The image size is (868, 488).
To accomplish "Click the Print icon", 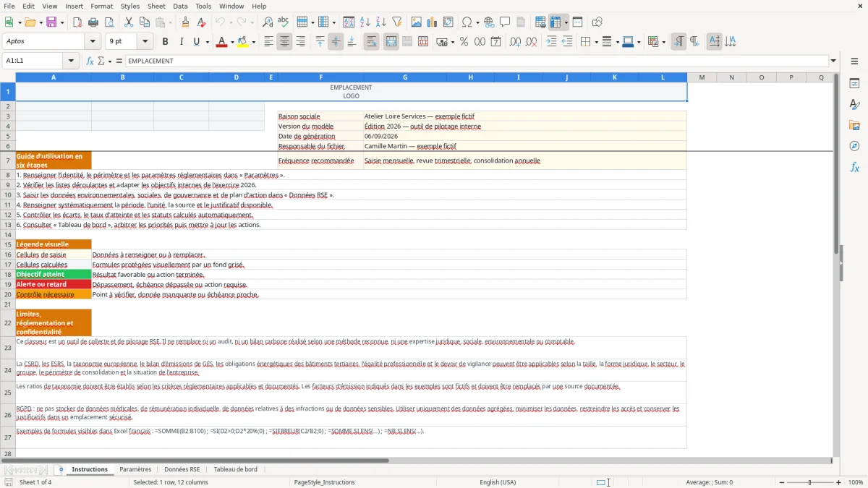I will (93, 22).
